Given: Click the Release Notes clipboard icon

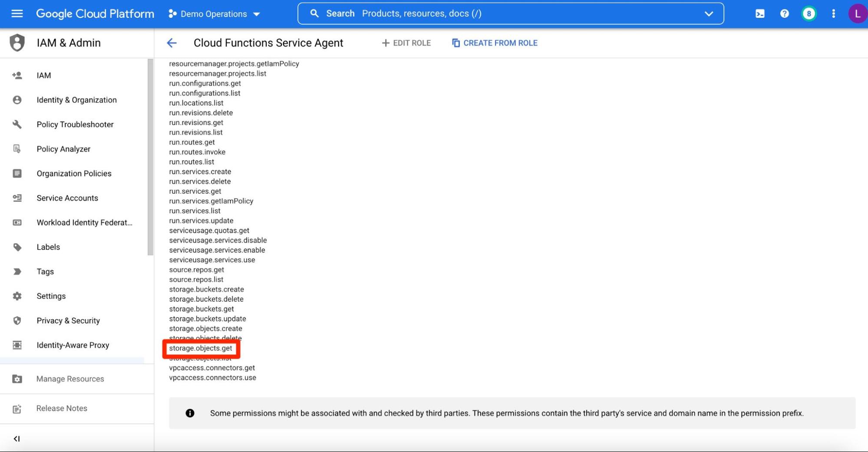Looking at the screenshot, I should coord(17,409).
